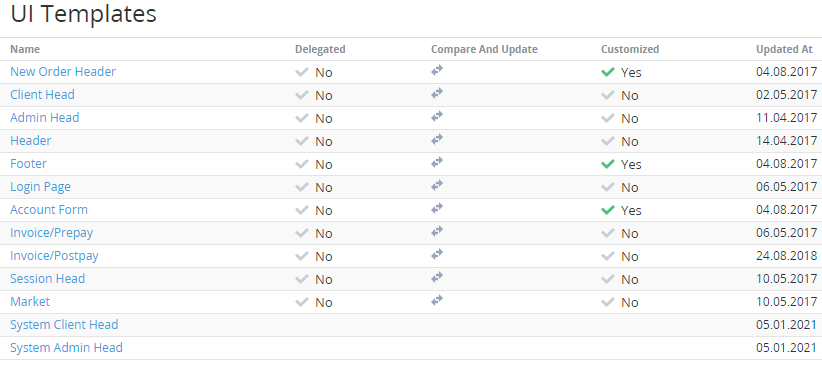Open the System Admin Head template
822x366 pixels.
coord(66,348)
